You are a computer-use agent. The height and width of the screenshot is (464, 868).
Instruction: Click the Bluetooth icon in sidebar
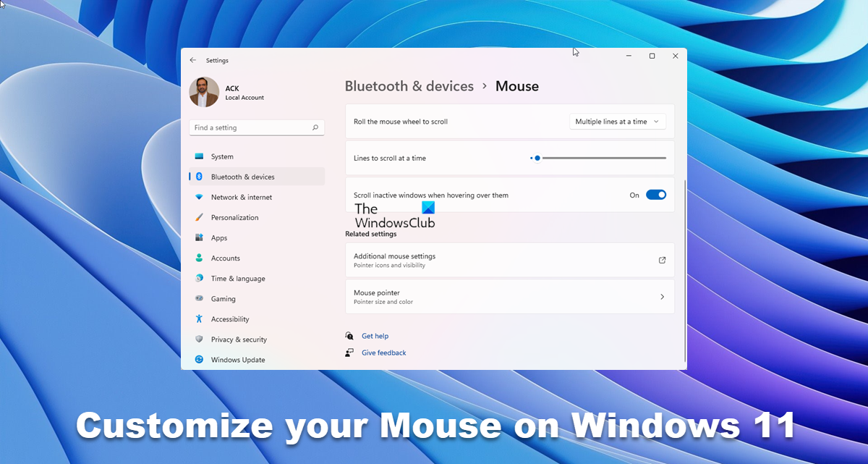pyautogui.click(x=199, y=177)
